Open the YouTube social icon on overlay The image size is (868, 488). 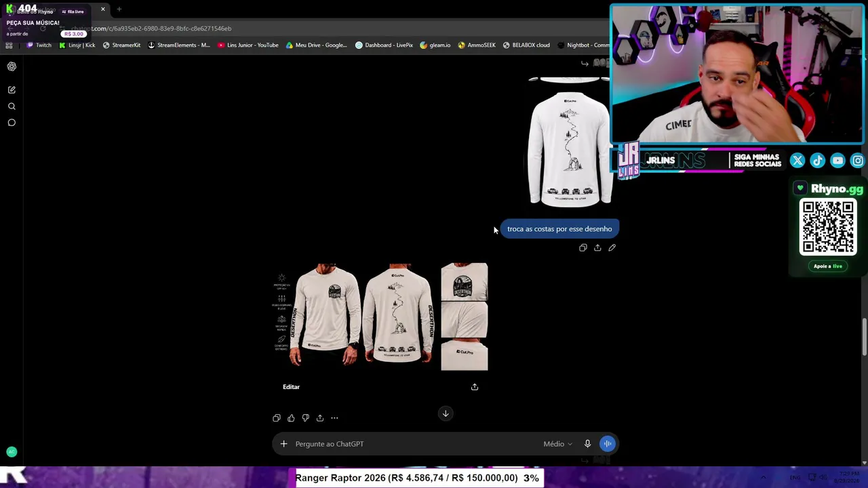point(838,161)
